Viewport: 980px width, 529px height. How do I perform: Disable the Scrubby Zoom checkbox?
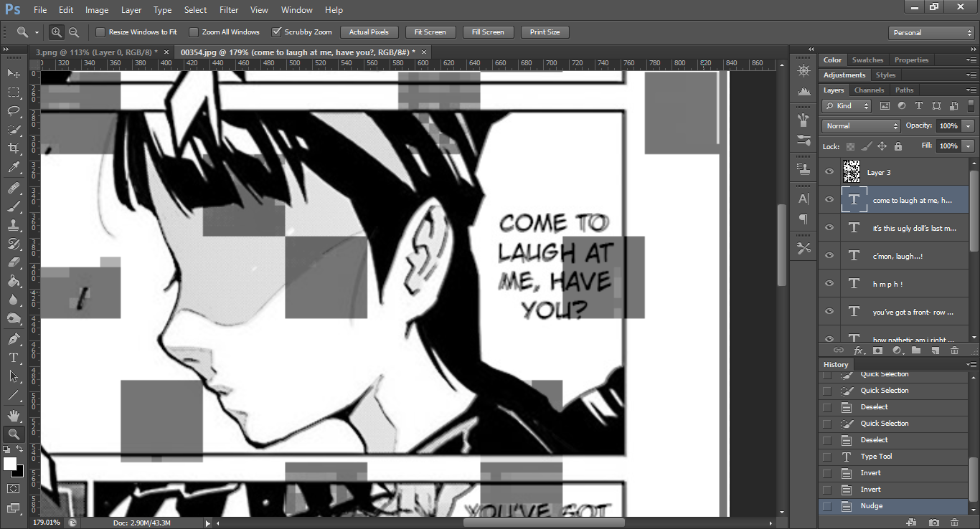tap(276, 32)
